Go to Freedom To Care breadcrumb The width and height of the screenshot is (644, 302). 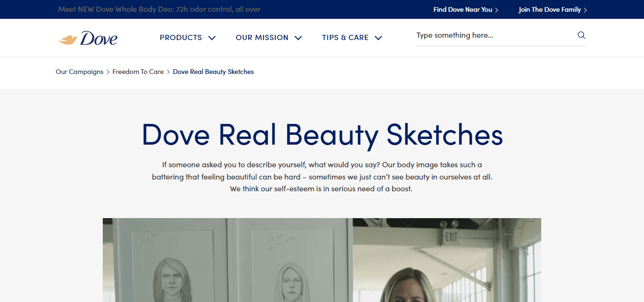(138, 72)
